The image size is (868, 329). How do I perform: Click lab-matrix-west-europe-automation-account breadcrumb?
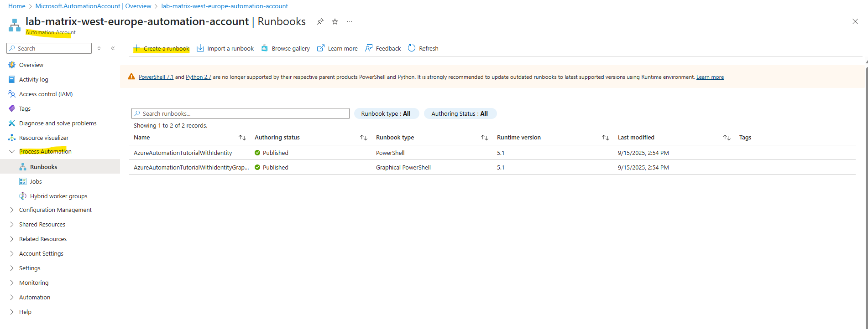tap(225, 6)
